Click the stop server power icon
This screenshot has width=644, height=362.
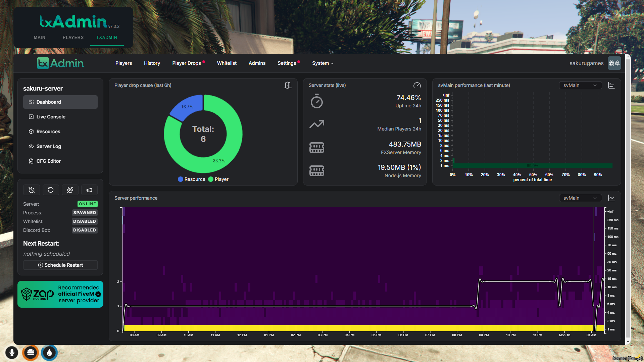point(32,190)
